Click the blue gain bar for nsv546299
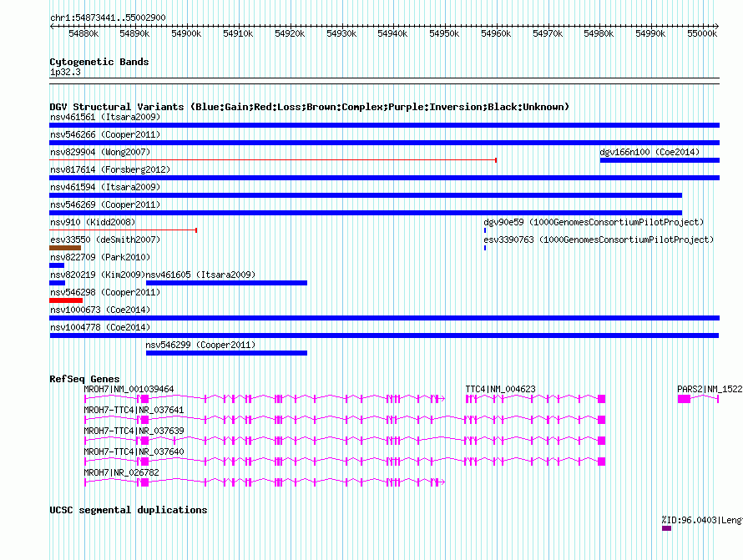Image resolution: width=743 pixels, height=560 pixels. (x=226, y=353)
